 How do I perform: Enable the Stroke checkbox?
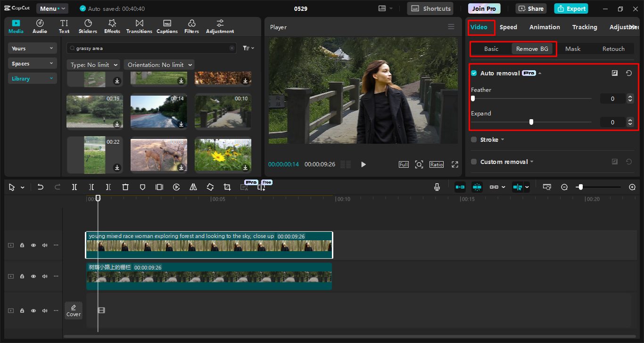[x=474, y=139]
